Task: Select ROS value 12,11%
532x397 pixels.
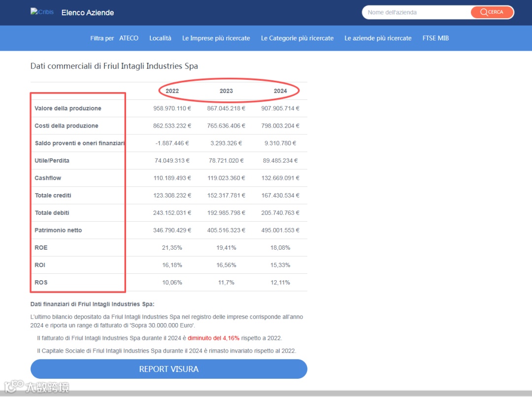Action: [280, 282]
